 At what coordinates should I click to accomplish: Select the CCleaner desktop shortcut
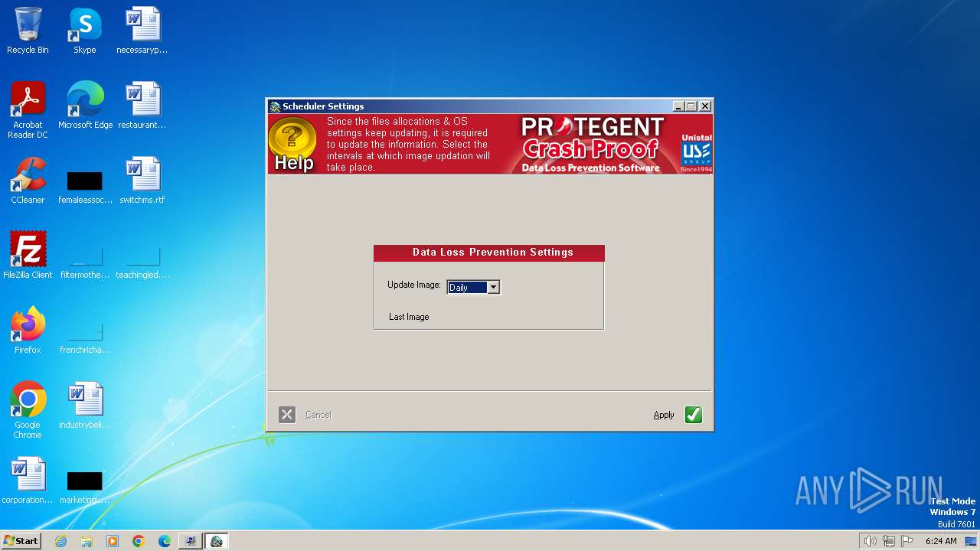click(28, 181)
